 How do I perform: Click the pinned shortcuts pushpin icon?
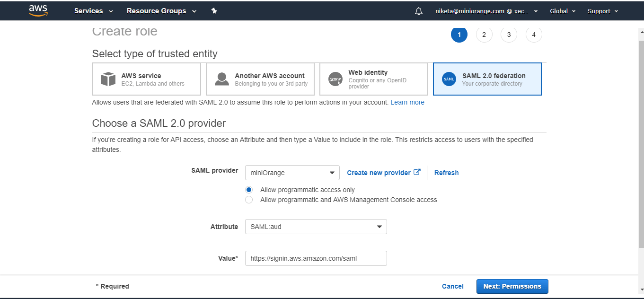(x=214, y=10)
